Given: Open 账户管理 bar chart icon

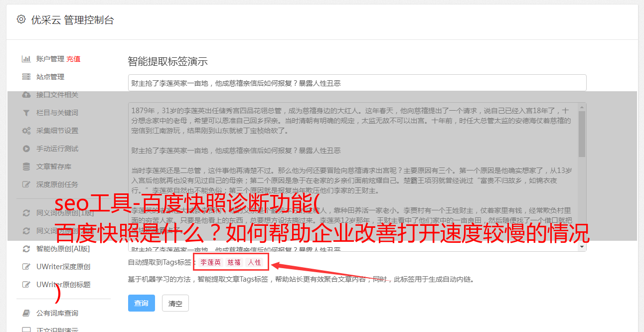Looking at the screenshot, I should 26,59.
